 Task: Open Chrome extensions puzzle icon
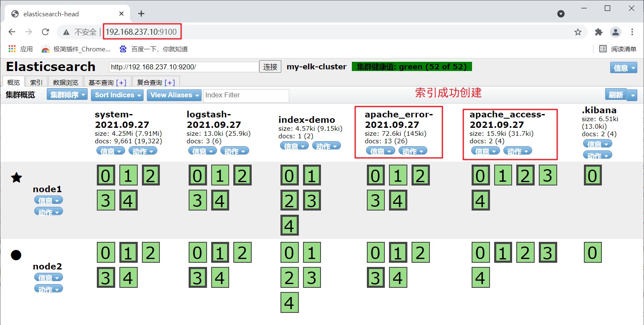pyautogui.click(x=599, y=32)
